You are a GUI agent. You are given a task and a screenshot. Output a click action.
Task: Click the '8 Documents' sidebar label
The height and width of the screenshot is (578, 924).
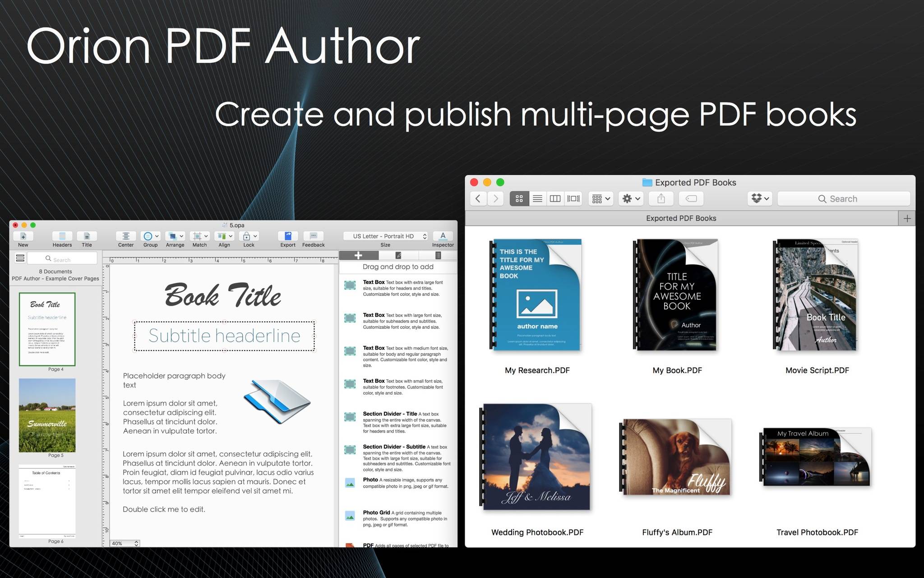click(x=55, y=271)
